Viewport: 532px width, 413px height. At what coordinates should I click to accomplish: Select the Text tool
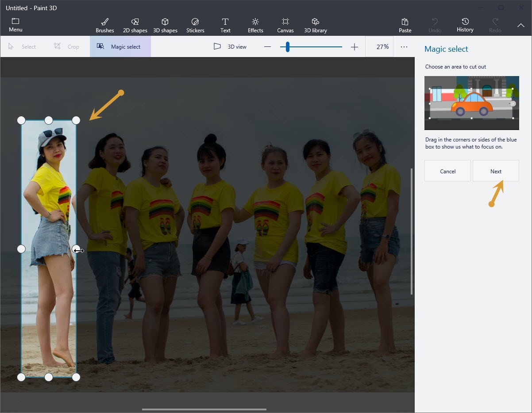[x=225, y=25]
